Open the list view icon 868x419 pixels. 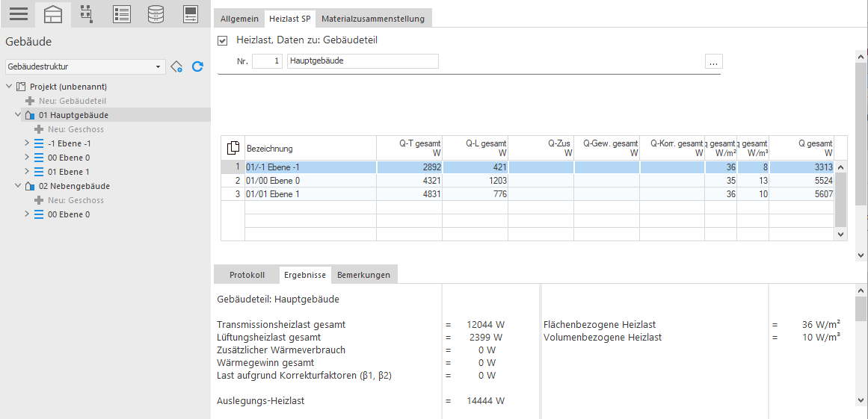pos(121,14)
